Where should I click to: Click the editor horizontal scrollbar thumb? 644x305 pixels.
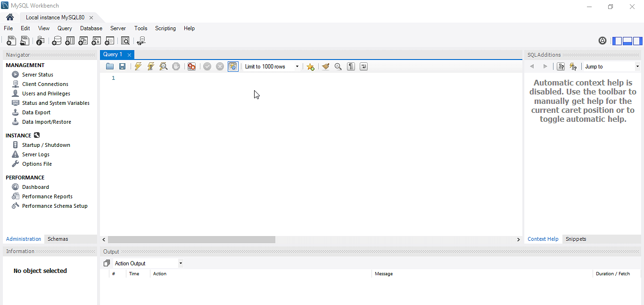tap(191, 240)
